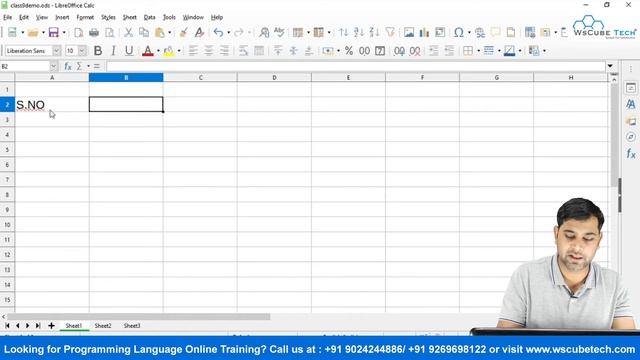Add a new sheet with plus button

[51, 326]
